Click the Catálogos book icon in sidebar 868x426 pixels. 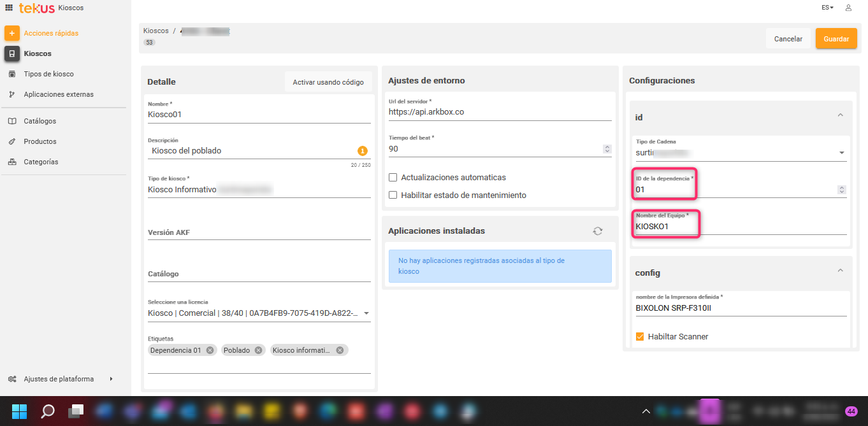(12, 121)
